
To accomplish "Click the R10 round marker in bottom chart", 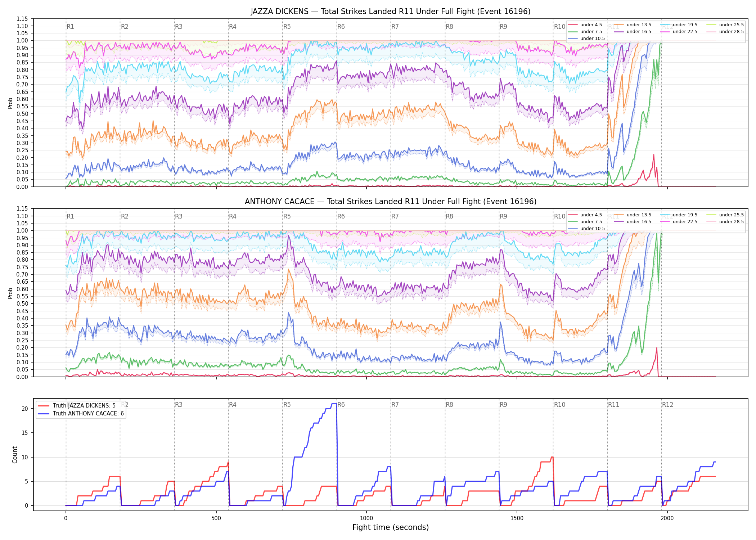I will (x=559, y=405).
